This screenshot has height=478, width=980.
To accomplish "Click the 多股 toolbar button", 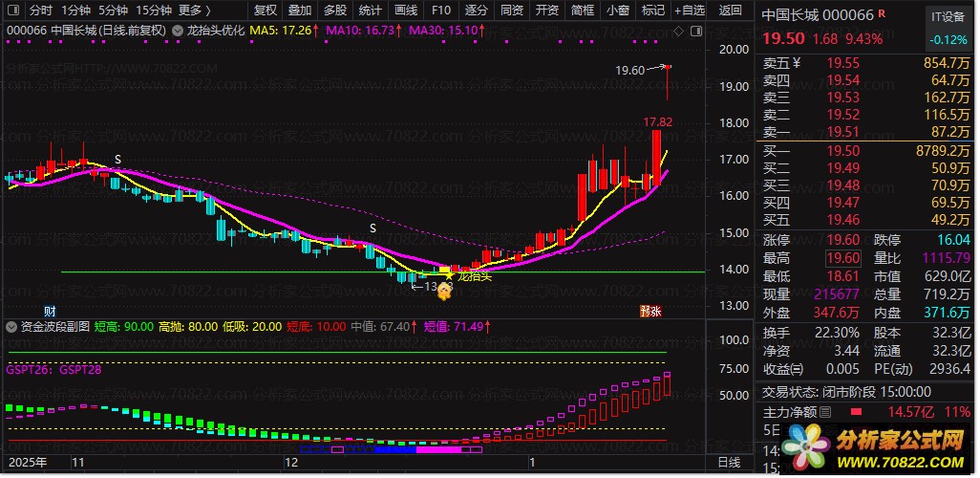I will [x=335, y=10].
